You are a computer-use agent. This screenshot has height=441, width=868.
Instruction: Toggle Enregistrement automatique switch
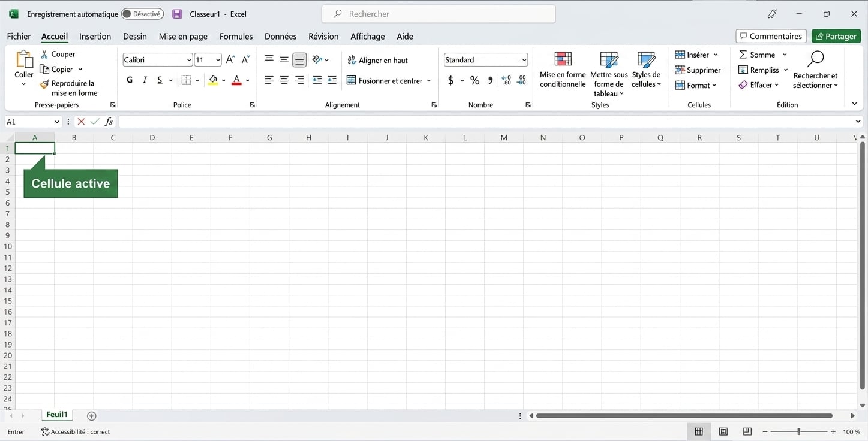coord(142,14)
